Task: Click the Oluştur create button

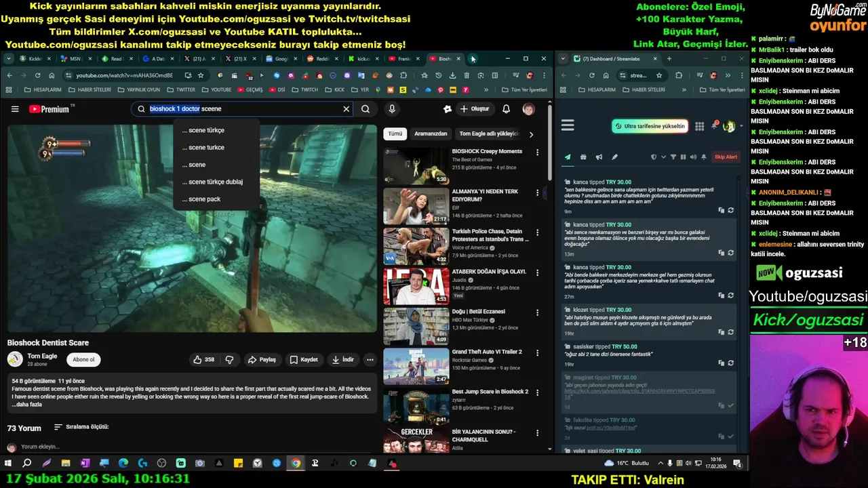Action: [474, 109]
